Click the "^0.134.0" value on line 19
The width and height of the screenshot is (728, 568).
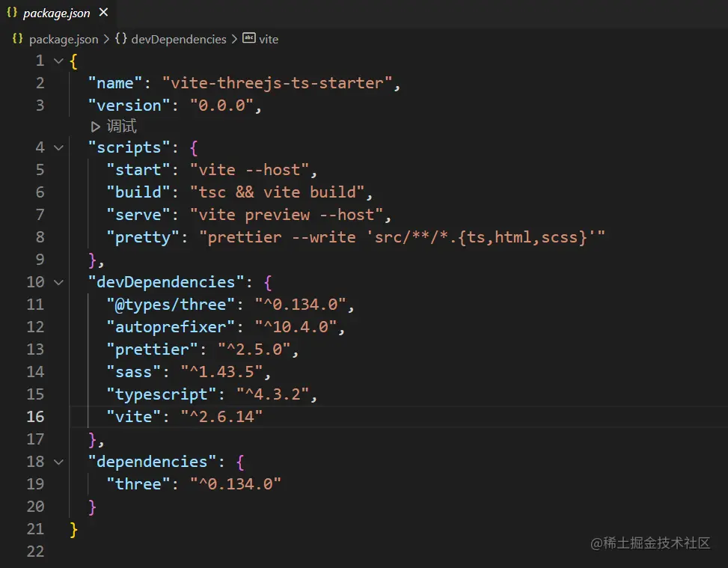(x=236, y=484)
